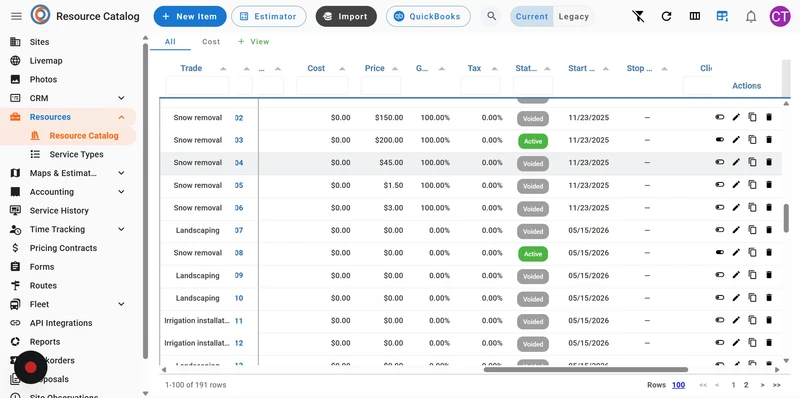This screenshot has height=398, width=800.
Task: Toggle status of active item 03
Action: pos(719,140)
